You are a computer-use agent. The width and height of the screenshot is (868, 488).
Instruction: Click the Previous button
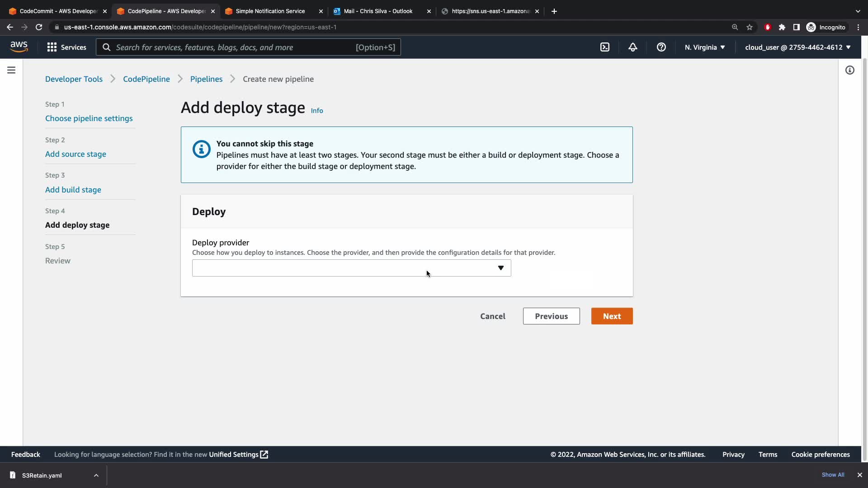point(551,316)
